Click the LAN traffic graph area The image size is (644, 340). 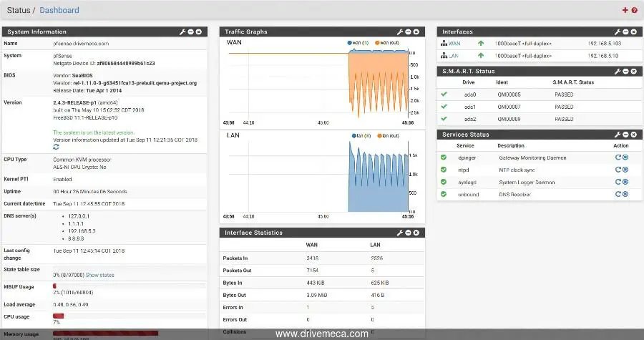tap(318, 177)
